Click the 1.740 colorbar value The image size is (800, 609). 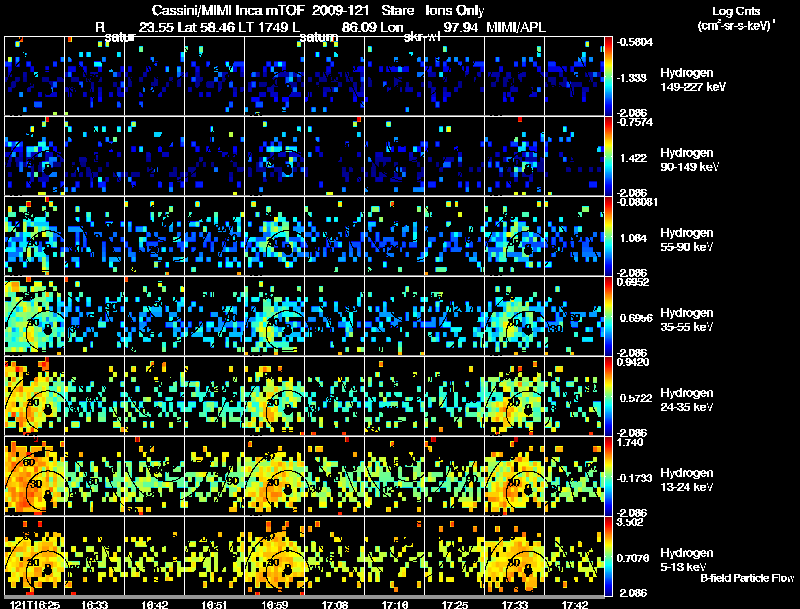[630, 442]
